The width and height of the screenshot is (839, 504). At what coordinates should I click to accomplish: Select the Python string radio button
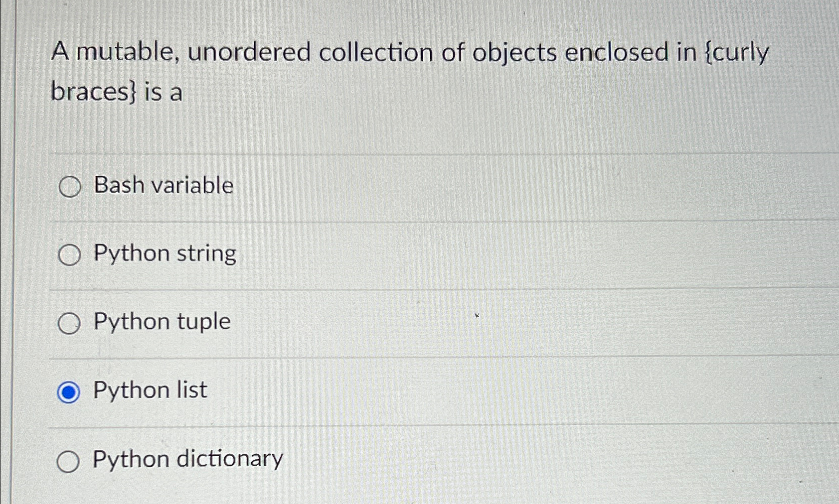69,254
